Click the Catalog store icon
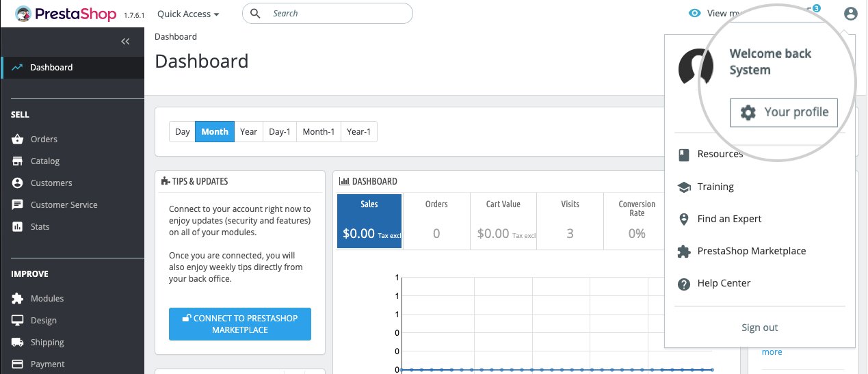868x374 pixels. [17, 161]
